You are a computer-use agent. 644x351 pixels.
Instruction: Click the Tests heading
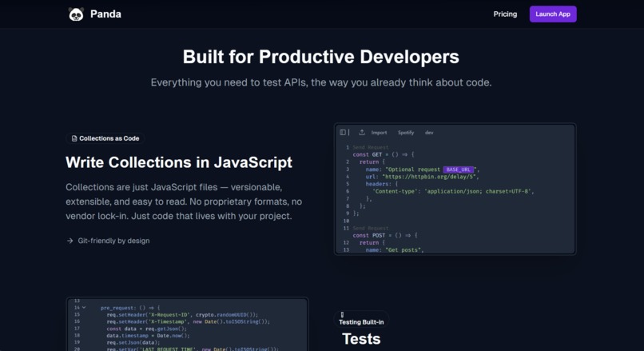tap(361, 339)
